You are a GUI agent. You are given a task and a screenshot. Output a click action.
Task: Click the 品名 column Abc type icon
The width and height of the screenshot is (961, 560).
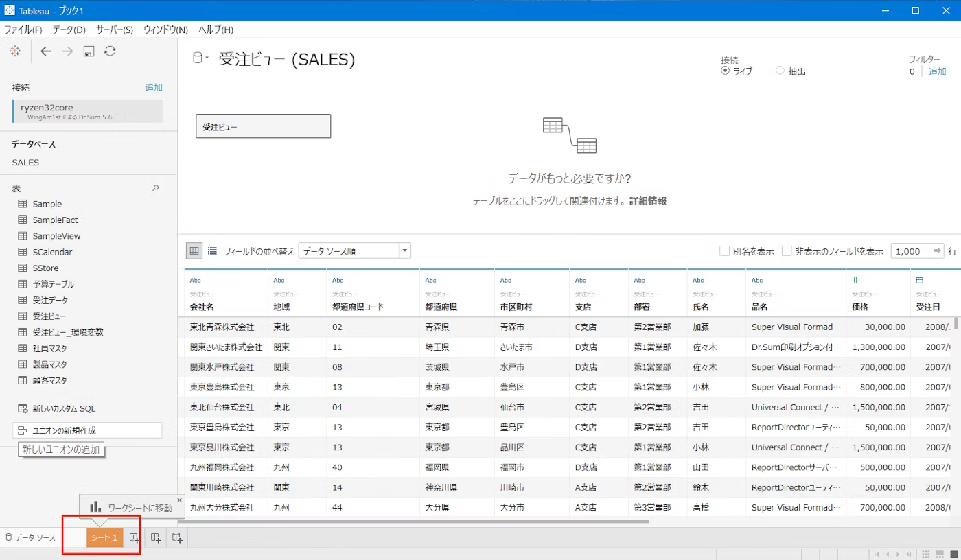coord(757,280)
